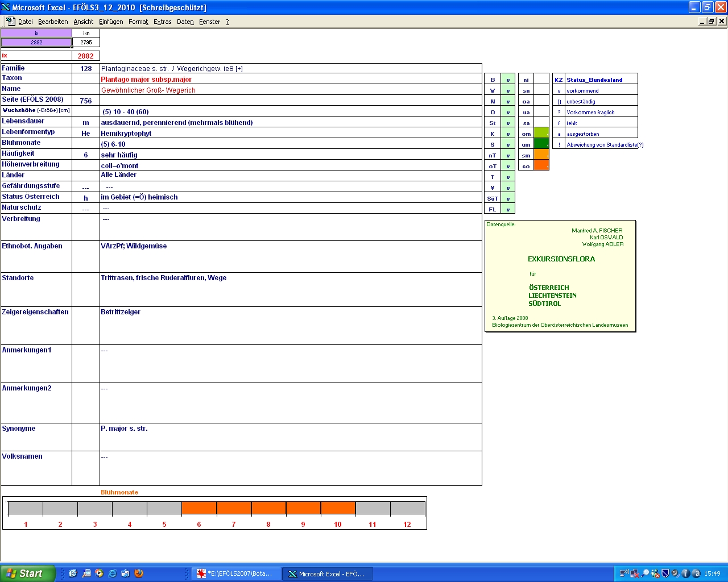Click the EXKURSIONSFLORA title in the source box
Screen dimensions: 728x582
pos(561,259)
